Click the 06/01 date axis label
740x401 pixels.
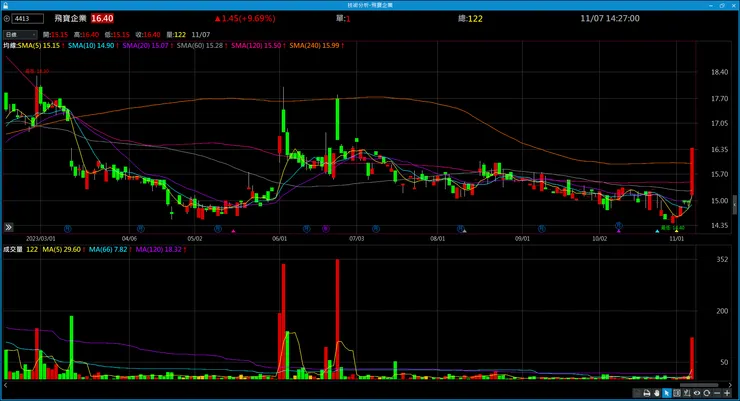279,239
